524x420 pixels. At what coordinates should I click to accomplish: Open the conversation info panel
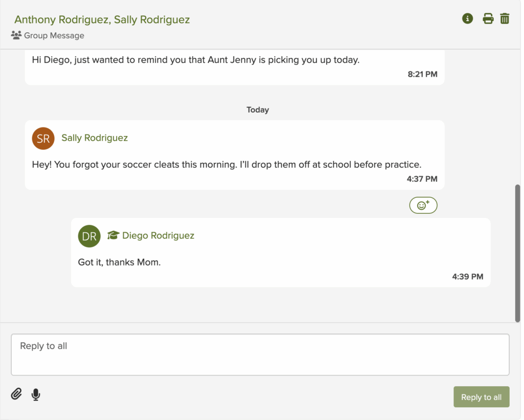pyautogui.click(x=467, y=18)
